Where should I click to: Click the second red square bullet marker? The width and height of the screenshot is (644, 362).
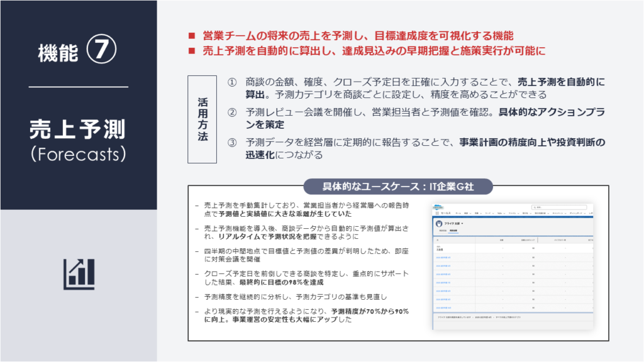192,50
